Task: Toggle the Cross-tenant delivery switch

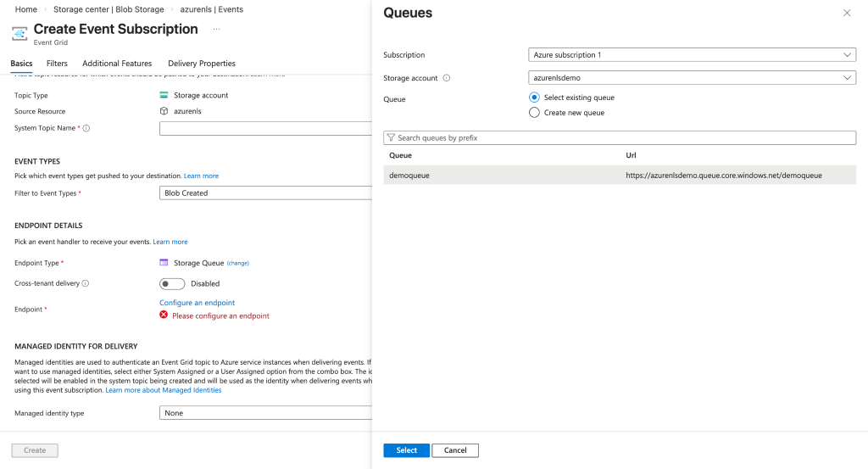Action: point(172,283)
